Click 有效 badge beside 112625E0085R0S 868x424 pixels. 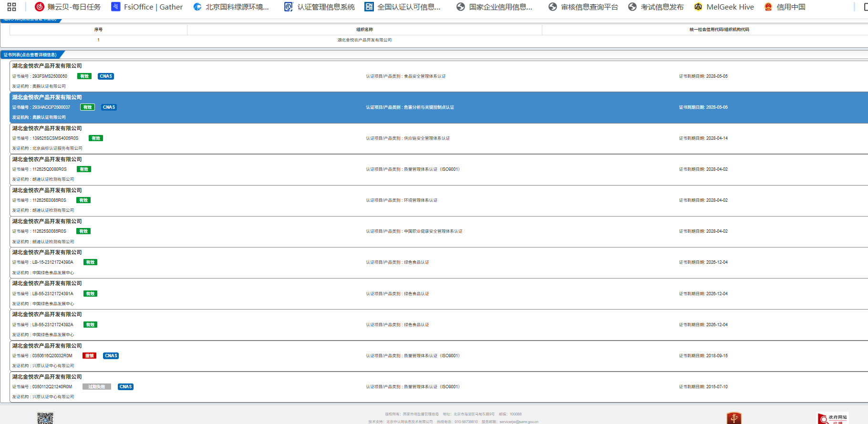(83, 200)
